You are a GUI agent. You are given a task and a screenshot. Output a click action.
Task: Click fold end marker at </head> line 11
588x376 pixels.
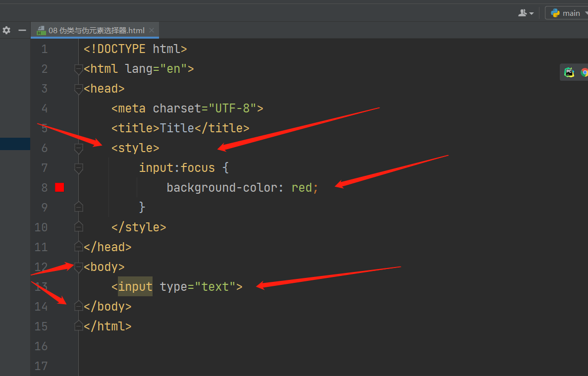pyautogui.click(x=78, y=247)
